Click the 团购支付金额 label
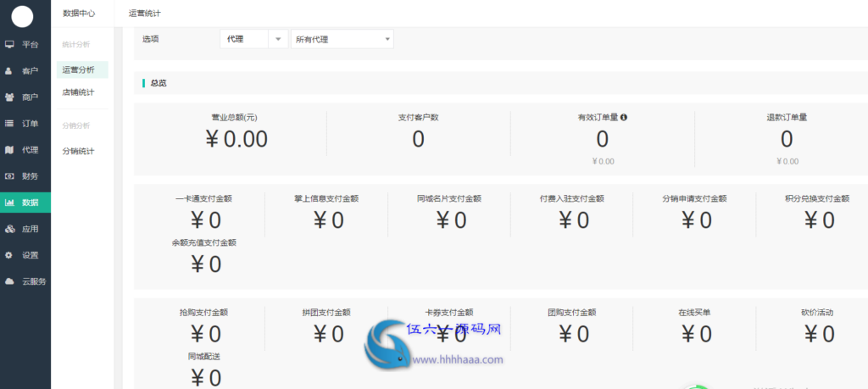The image size is (868, 389). 572,312
